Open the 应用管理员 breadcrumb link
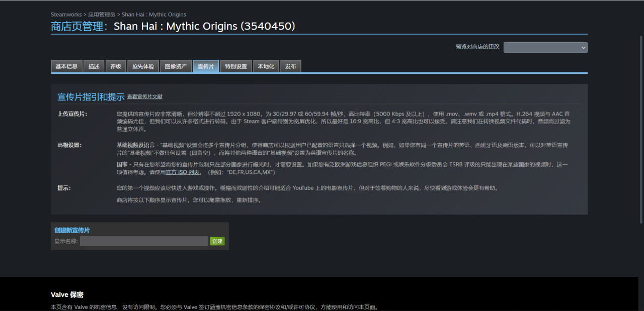The image size is (644, 311). click(x=102, y=15)
